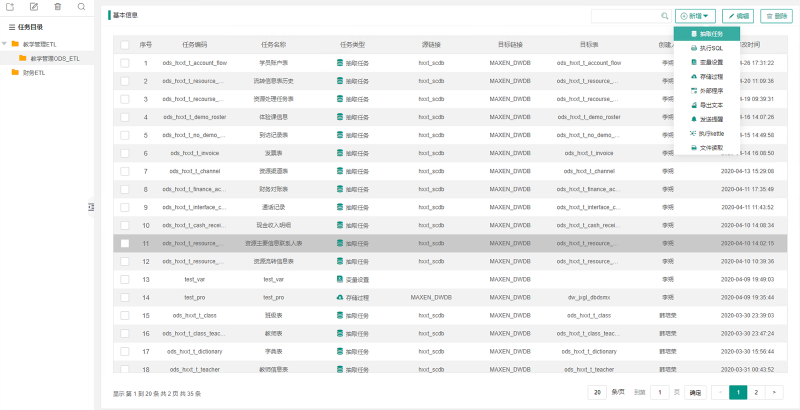Image resolution: width=800 pixels, height=410 pixels.
Task: Click the edit directory icon in sidebar toolbar
Action: [34, 7]
